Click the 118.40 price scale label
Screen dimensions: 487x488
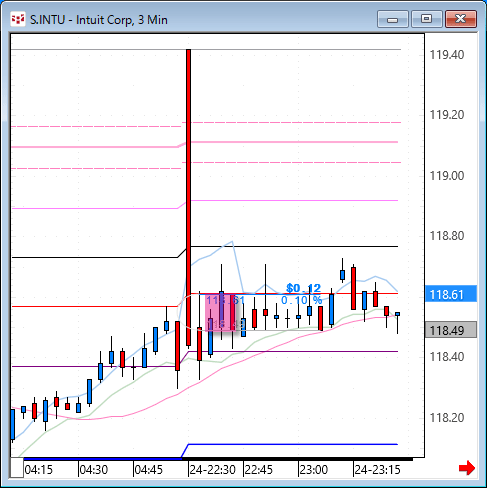[x=447, y=357]
